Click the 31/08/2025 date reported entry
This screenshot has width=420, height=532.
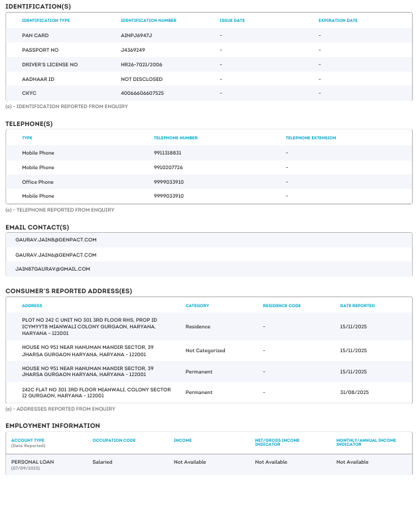(354, 393)
